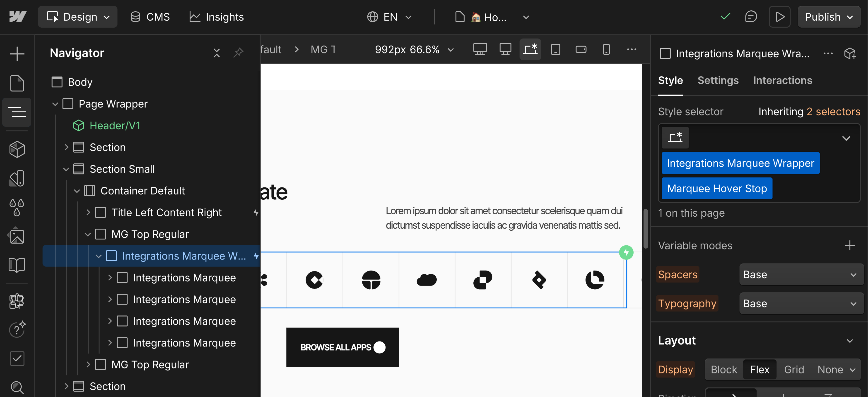
Task: Switch to the mobile portrait breakpoint
Action: [x=606, y=49]
